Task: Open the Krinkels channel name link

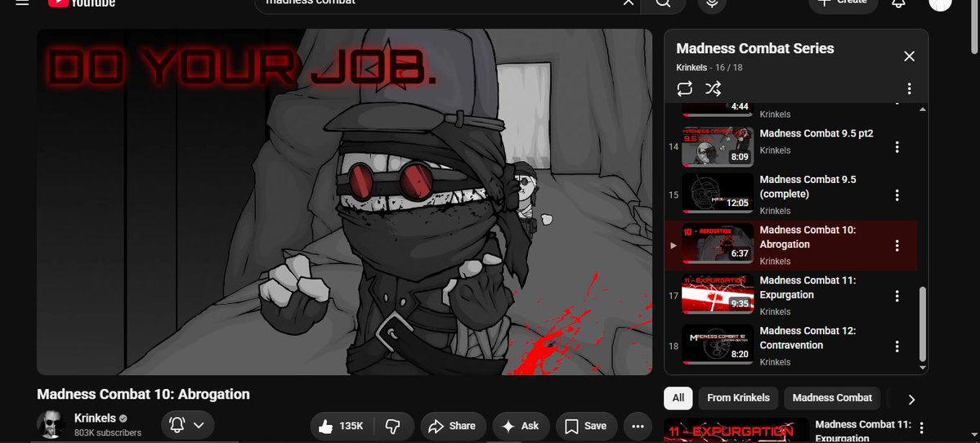Action: [96, 418]
